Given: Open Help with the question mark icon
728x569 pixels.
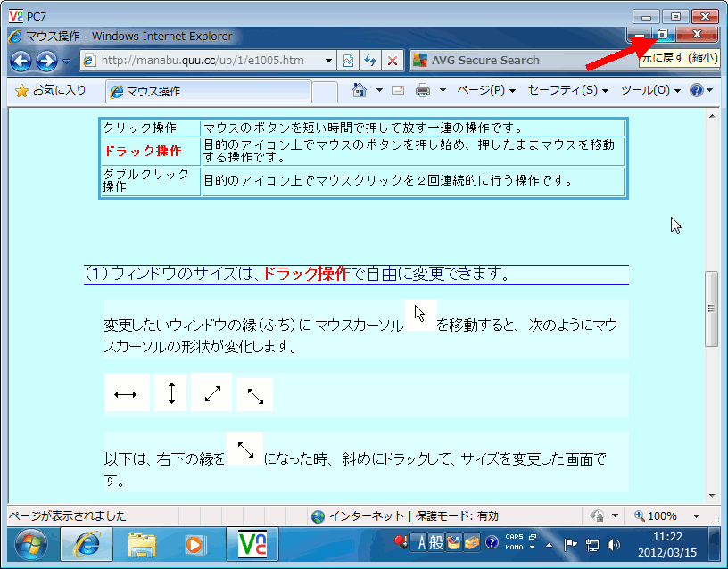Looking at the screenshot, I should click(x=697, y=90).
